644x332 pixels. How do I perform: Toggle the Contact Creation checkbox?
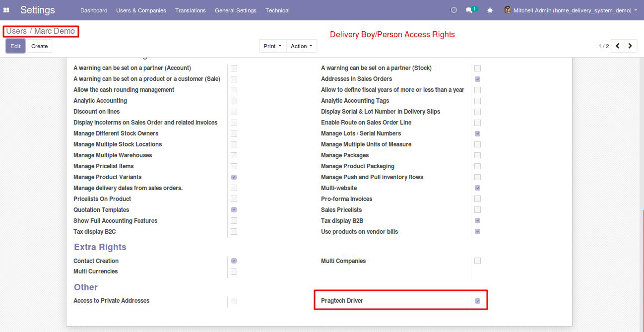tap(234, 261)
